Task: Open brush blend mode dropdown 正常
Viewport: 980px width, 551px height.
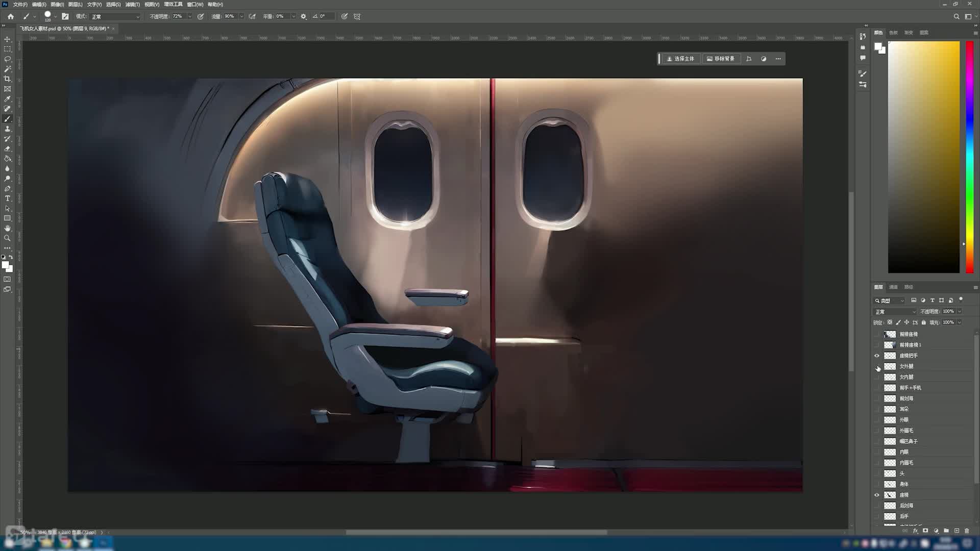Action: click(x=115, y=16)
